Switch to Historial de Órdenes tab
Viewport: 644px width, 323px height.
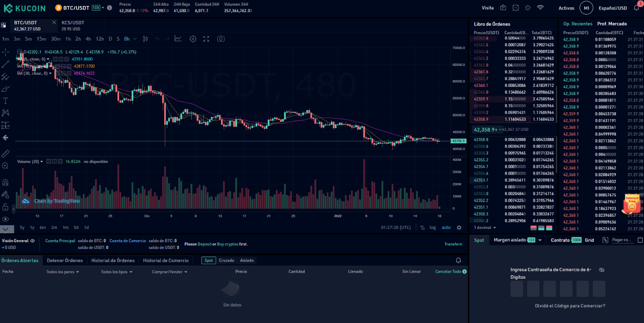click(x=113, y=261)
